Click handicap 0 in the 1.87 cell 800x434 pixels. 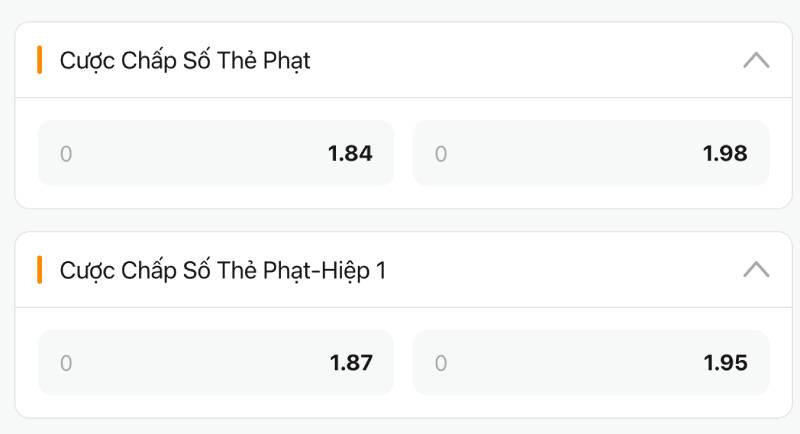[x=66, y=363]
